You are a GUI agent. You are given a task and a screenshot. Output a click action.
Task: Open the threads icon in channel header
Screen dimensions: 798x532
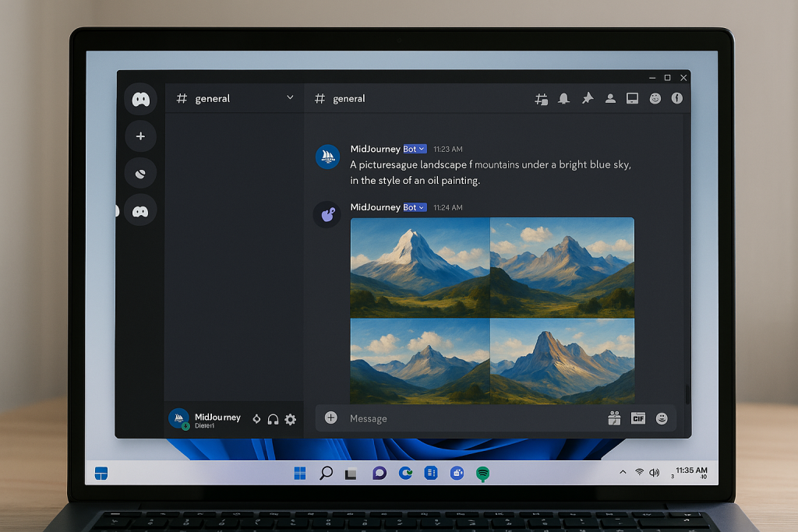tap(541, 99)
